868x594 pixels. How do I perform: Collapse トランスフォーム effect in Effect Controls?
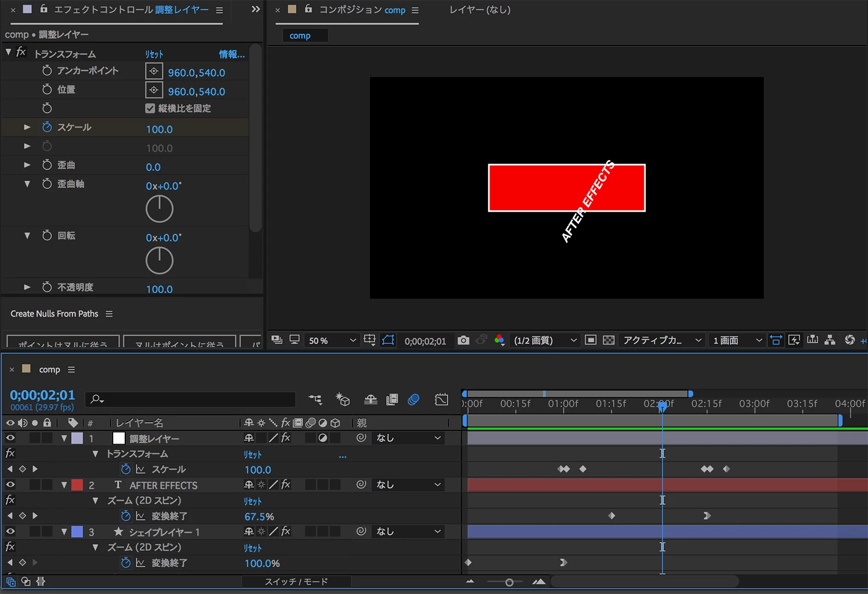pos(8,53)
